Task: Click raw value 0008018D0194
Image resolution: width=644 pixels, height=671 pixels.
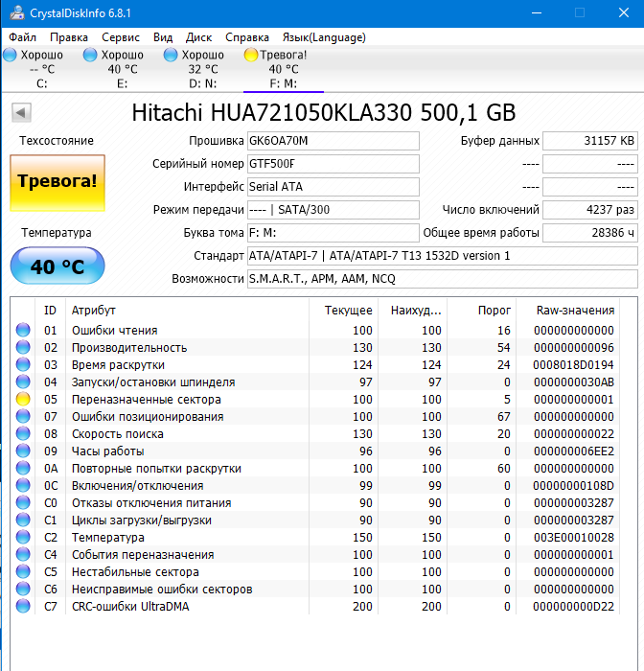Action: click(x=573, y=365)
